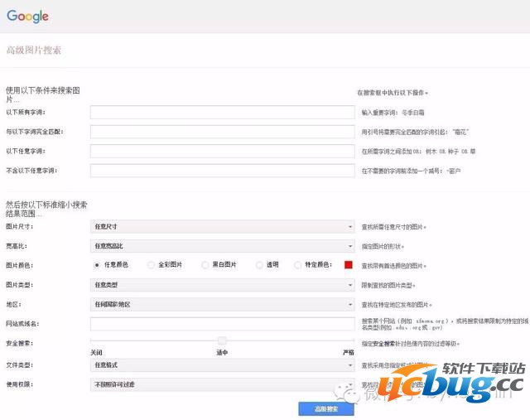Click the Google logo

pos(27,17)
